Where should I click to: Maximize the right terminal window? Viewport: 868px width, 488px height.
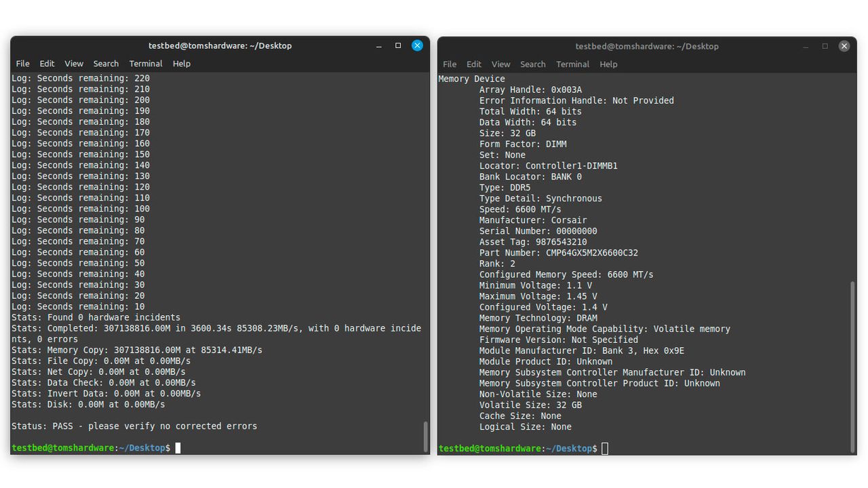[825, 46]
